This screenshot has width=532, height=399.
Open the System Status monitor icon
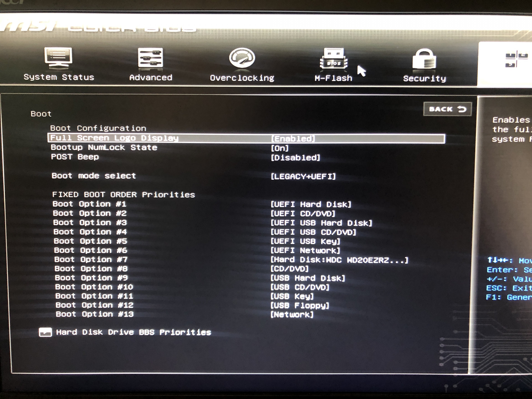58,58
